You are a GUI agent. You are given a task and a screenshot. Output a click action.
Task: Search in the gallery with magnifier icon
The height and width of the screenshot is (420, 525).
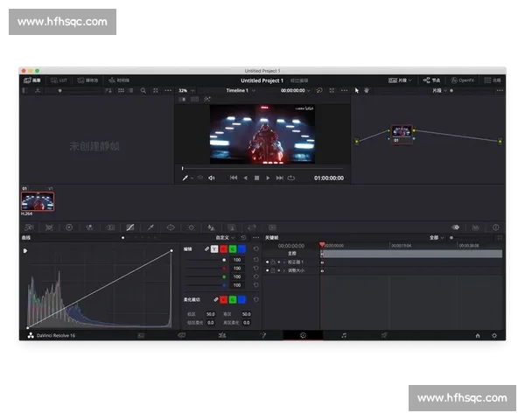143,90
